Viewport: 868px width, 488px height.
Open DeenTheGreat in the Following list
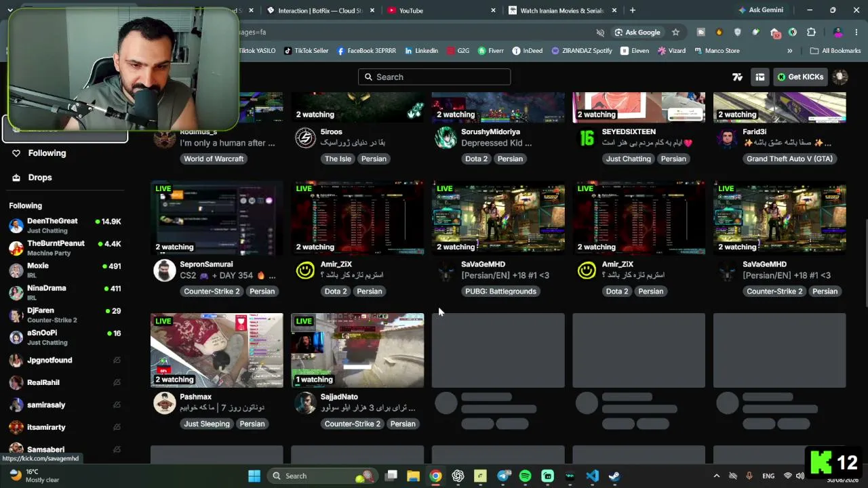[x=64, y=226]
